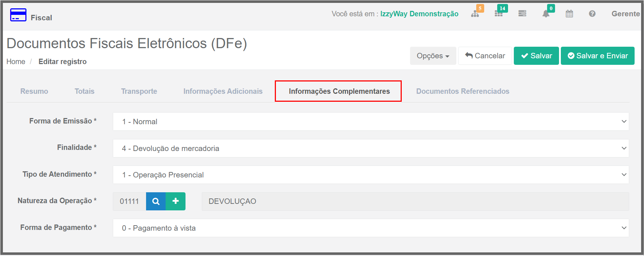Expand the Opções dropdown menu
The height and width of the screenshot is (256, 644).
pos(433,56)
